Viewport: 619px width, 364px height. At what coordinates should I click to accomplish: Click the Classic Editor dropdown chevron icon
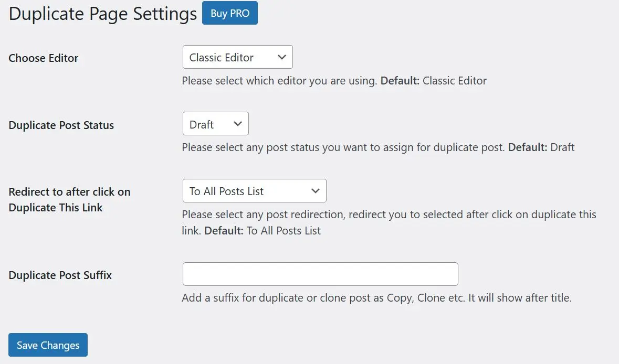282,57
